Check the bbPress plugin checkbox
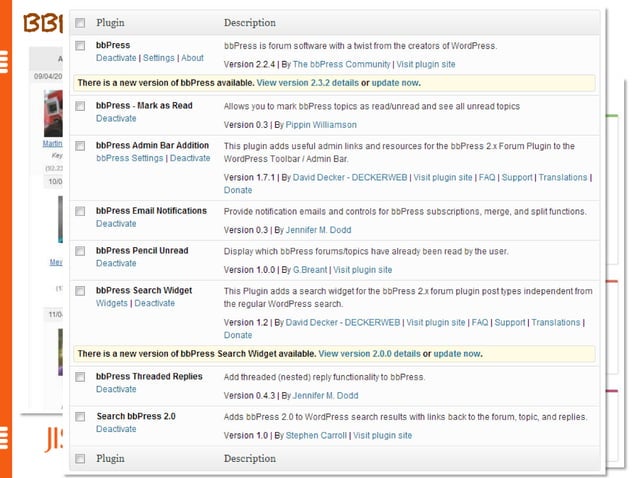Viewport: 638px width, 478px height. click(x=80, y=47)
